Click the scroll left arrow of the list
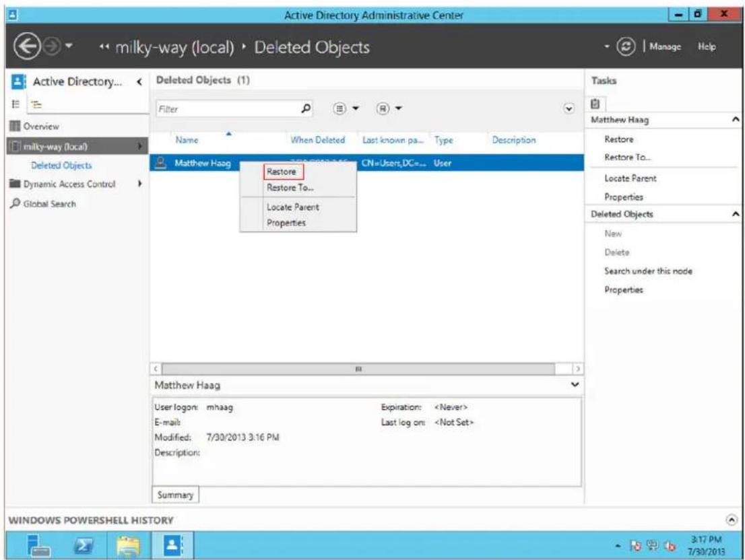This screenshot has height=560, width=745. click(x=156, y=369)
